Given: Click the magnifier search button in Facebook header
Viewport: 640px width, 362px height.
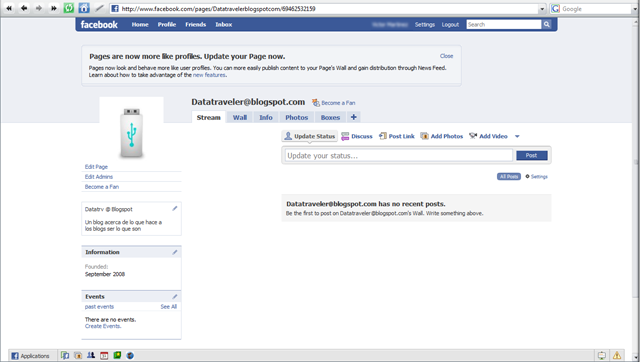Looking at the screenshot, I should tap(547, 24).
